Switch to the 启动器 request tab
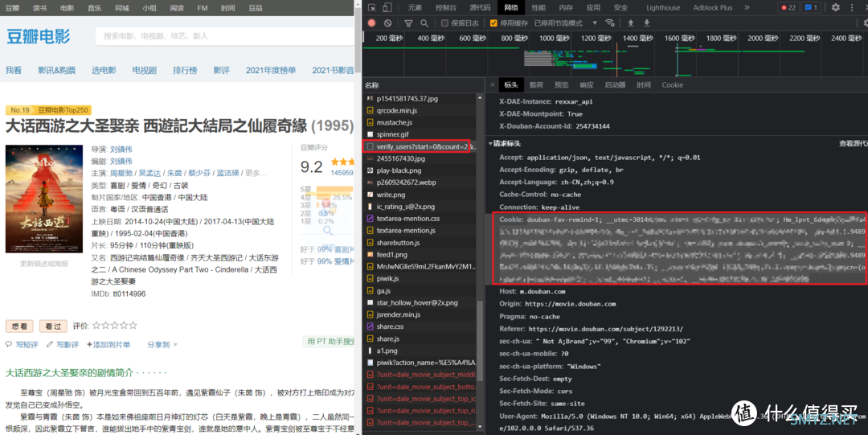This screenshot has height=435, width=868. pos(615,84)
